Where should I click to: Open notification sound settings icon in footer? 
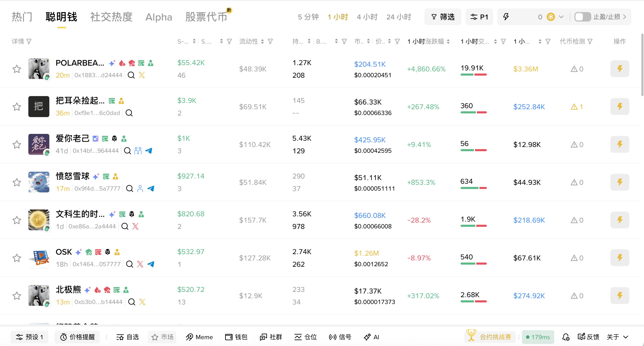click(566, 337)
